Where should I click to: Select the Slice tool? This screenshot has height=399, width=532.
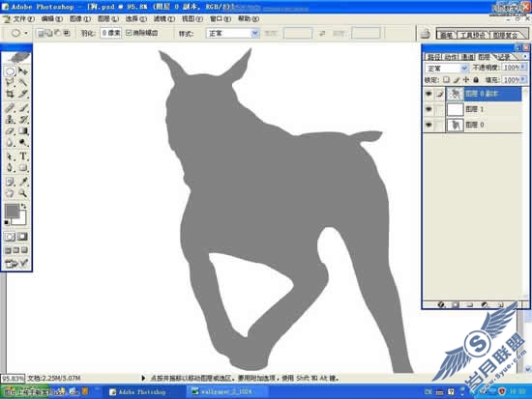click(x=23, y=94)
